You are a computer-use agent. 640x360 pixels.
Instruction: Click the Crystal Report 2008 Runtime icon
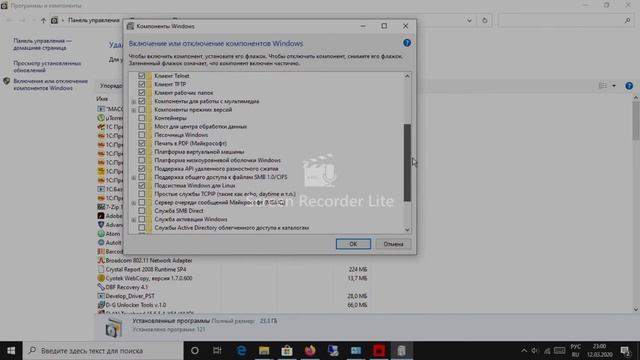[101, 269]
